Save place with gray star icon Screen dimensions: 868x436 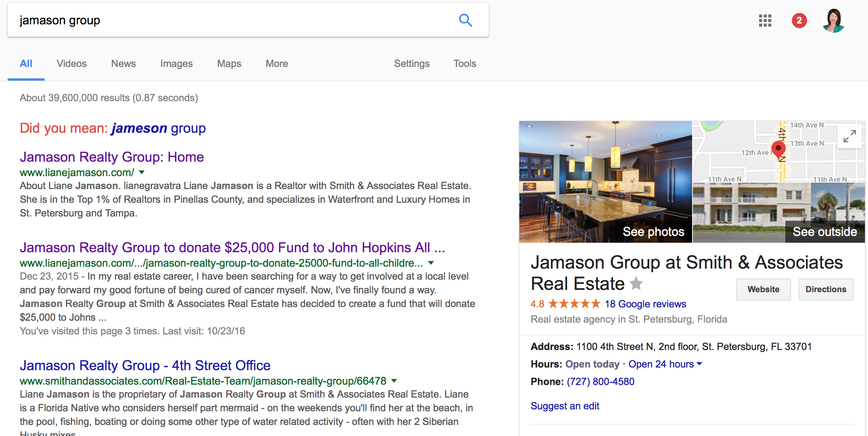click(636, 283)
